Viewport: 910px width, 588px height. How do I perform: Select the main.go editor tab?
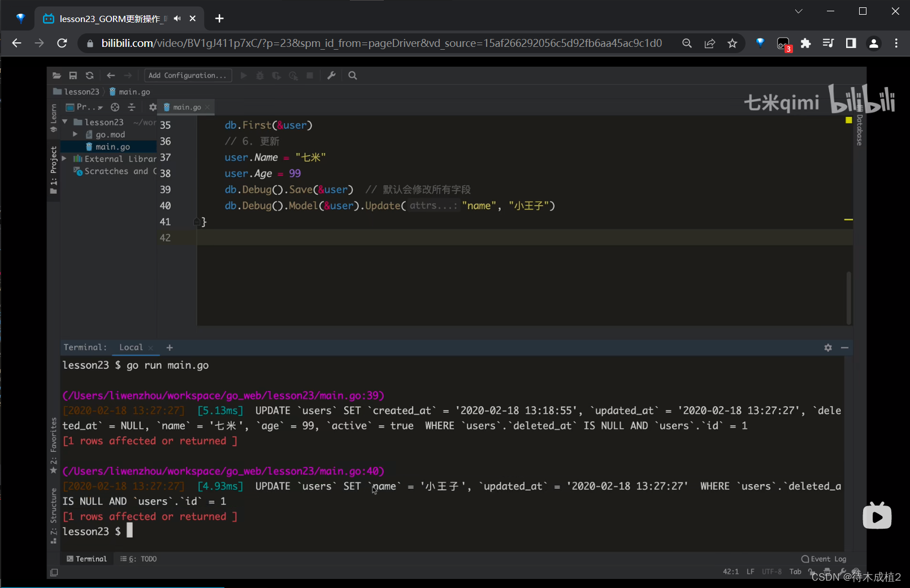(187, 107)
